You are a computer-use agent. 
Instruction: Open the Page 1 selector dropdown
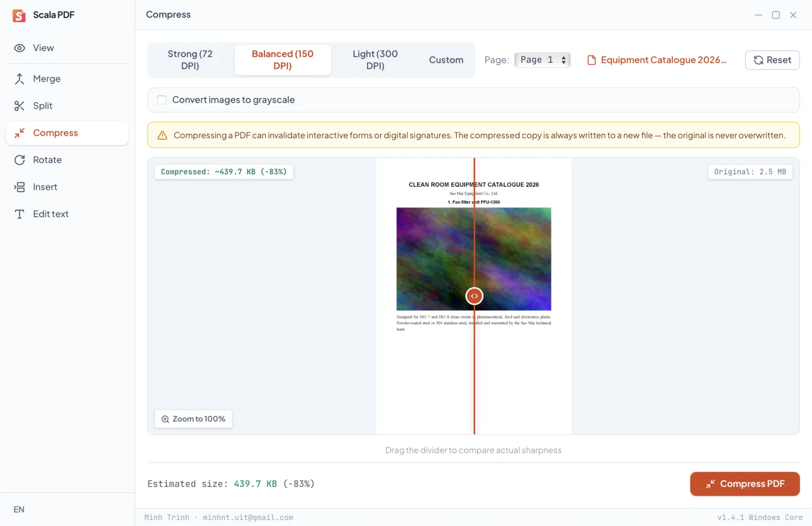(542, 60)
